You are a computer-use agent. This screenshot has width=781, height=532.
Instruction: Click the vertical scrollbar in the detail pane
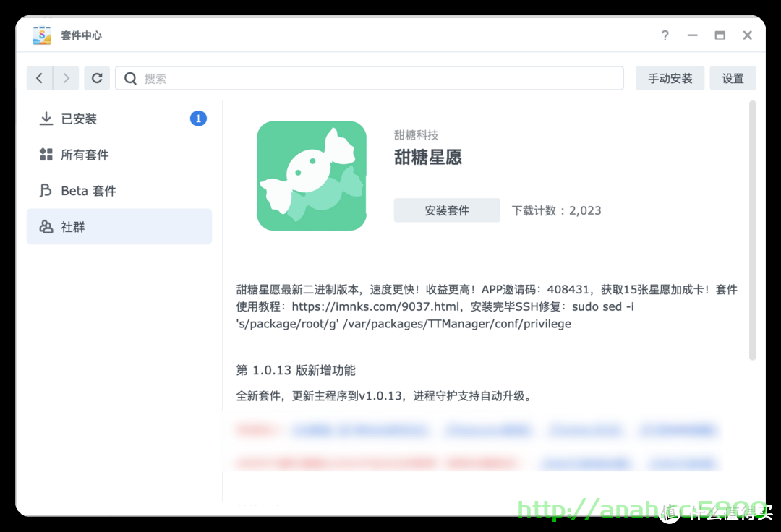click(x=753, y=231)
